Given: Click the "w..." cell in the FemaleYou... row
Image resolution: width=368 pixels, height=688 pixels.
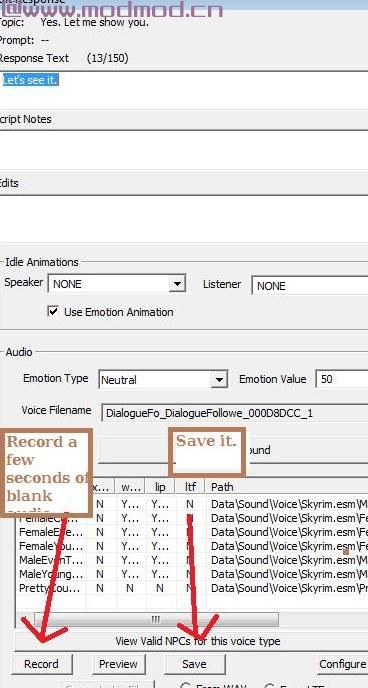Looking at the screenshot, I should pyautogui.click(x=130, y=546).
